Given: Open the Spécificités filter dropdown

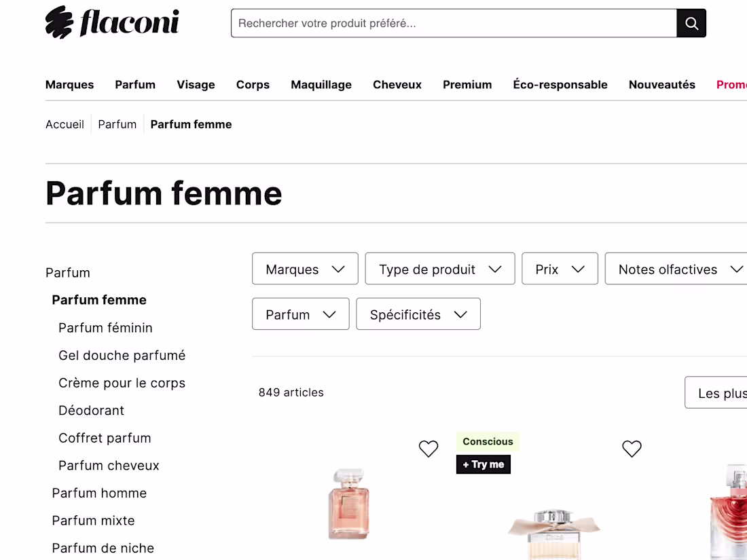Looking at the screenshot, I should point(418,314).
